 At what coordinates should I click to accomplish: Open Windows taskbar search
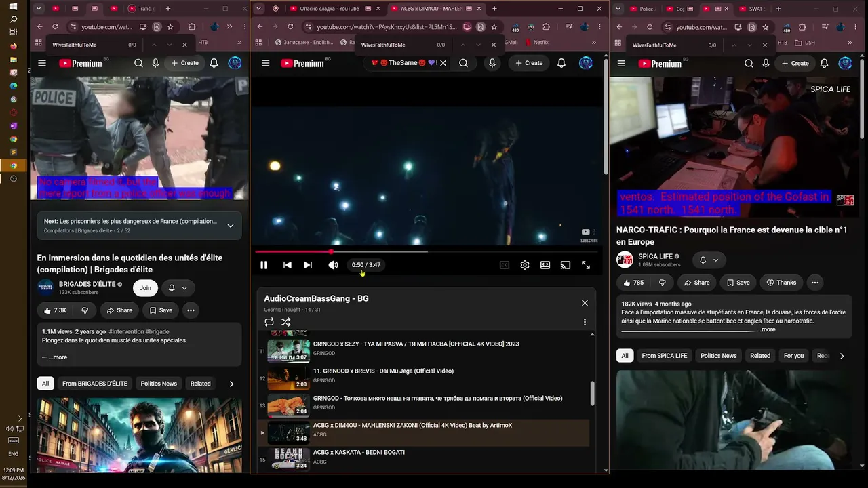pyautogui.click(x=14, y=20)
